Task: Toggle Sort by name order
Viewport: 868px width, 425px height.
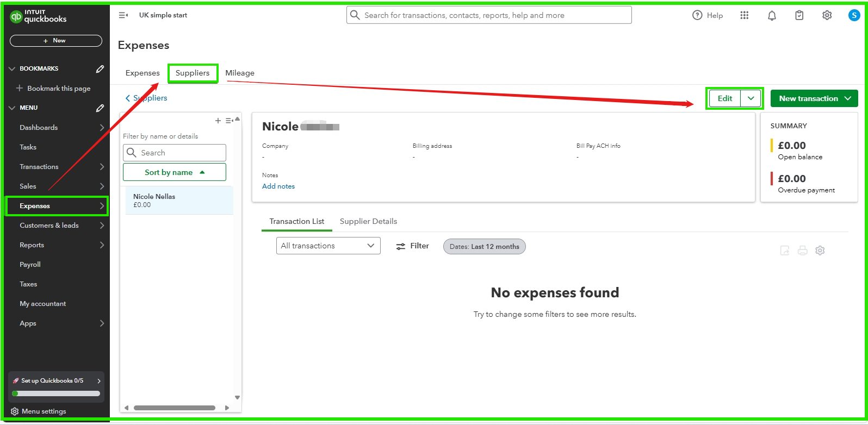Action: point(175,172)
